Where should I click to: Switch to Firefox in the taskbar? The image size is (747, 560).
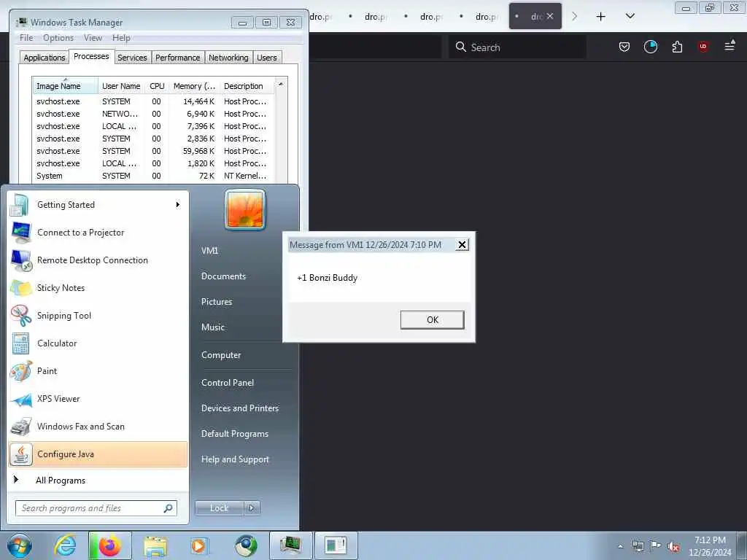click(109, 545)
